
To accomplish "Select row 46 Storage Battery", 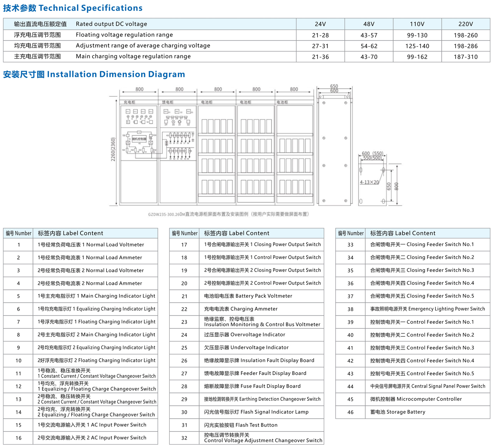I will pos(413,412).
